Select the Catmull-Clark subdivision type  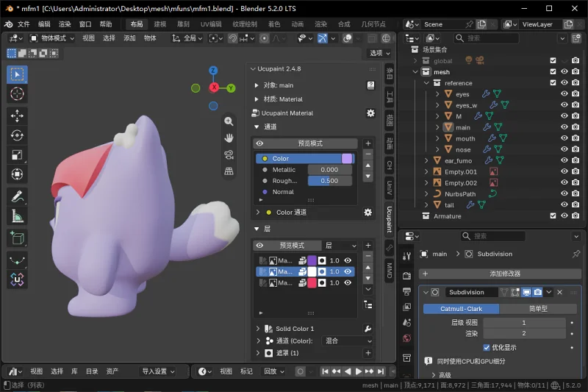tap(461, 309)
